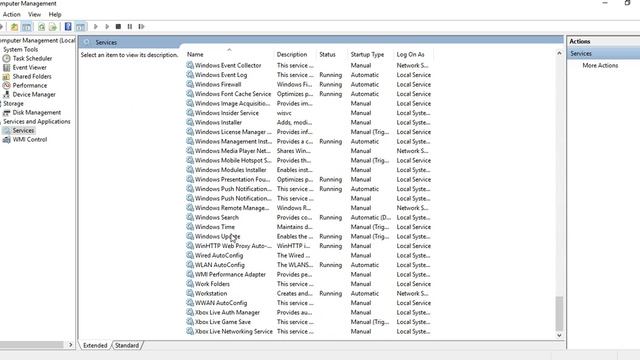Select the Disk Management icon
Viewport: 640px width, 360px height.
[x=7, y=113]
